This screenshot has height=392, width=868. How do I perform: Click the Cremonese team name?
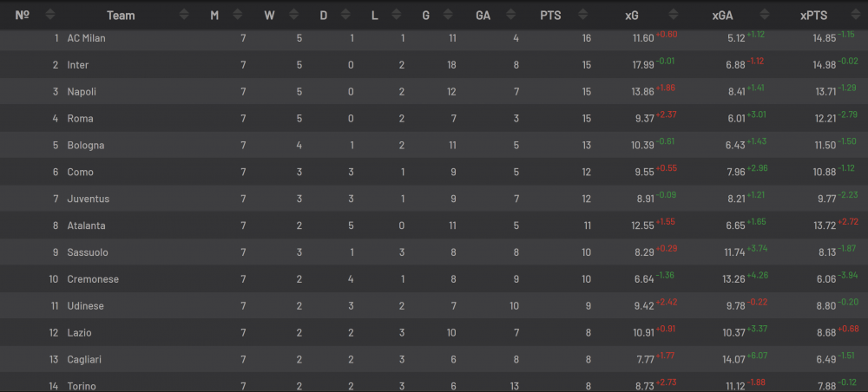pyautogui.click(x=93, y=279)
